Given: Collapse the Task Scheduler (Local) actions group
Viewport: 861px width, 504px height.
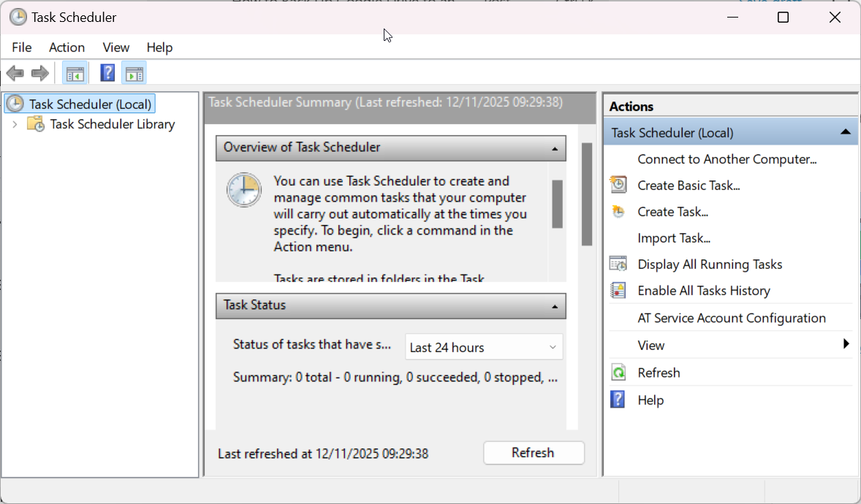Looking at the screenshot, I should (x=846, y=132).
